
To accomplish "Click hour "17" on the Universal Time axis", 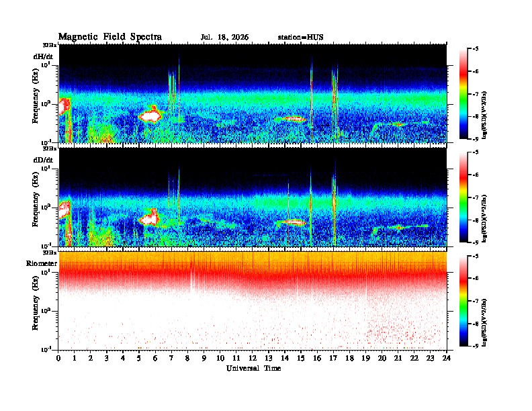I will tap(333, 358).
